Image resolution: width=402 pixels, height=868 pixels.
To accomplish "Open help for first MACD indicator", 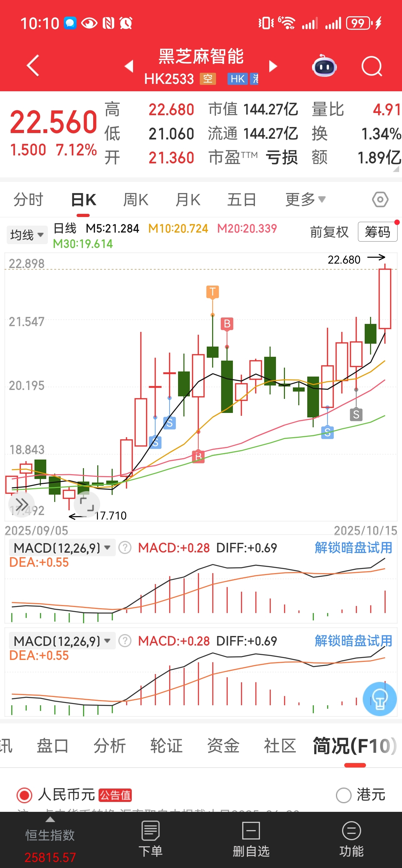I will pyautogui.click(x=125, y=548).
